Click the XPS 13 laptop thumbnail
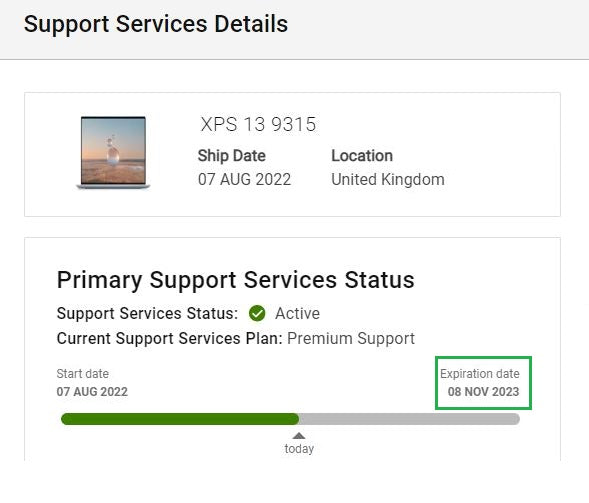Screen dimensions: 589x503 113,152
